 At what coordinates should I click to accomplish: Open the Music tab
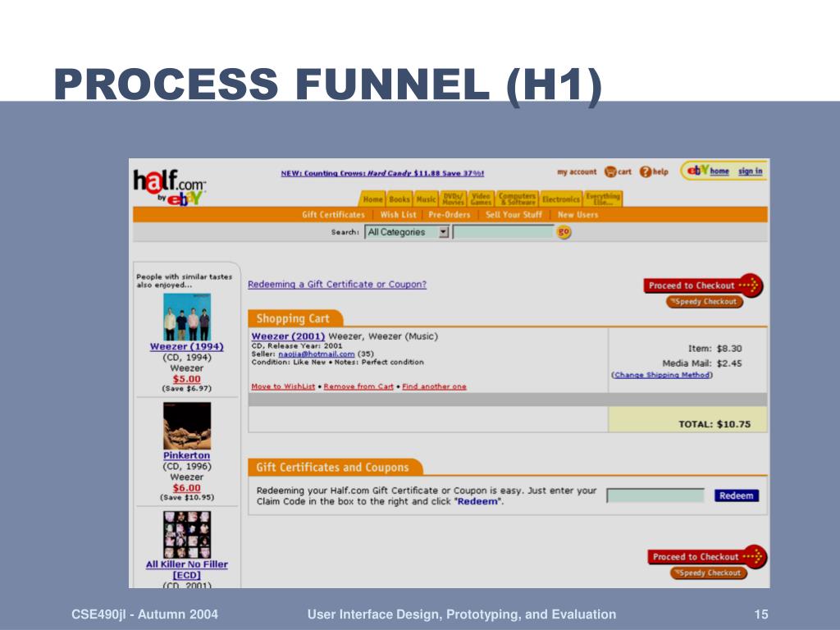pyautogui.click(x=426, y=199)
